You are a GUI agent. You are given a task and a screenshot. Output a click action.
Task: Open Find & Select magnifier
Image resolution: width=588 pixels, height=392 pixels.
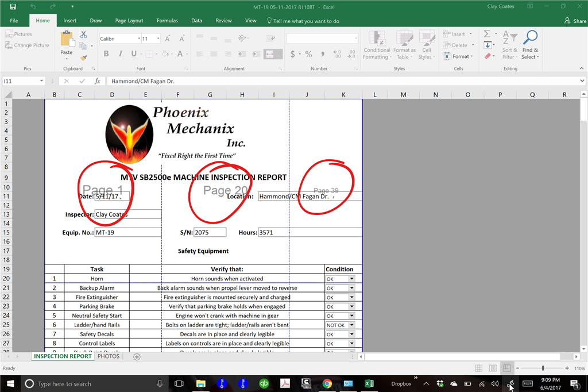[x=530, y=45]
